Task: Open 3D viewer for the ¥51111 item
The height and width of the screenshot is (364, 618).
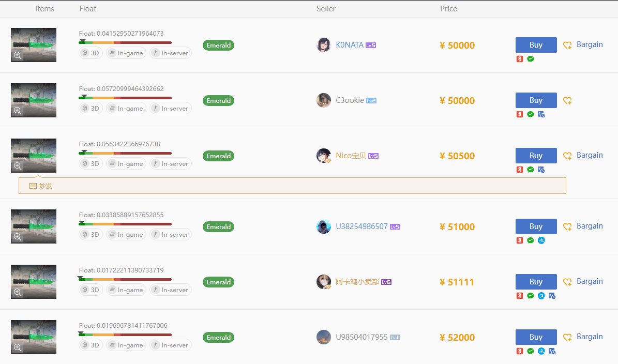Action: tap(91, 290)
